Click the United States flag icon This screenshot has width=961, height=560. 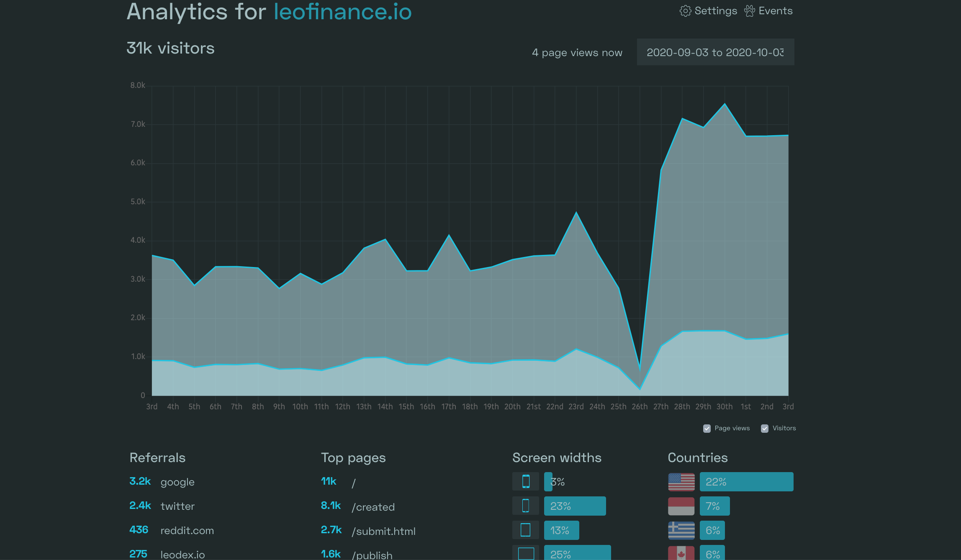pyautogui.click(x=681, y=482)
